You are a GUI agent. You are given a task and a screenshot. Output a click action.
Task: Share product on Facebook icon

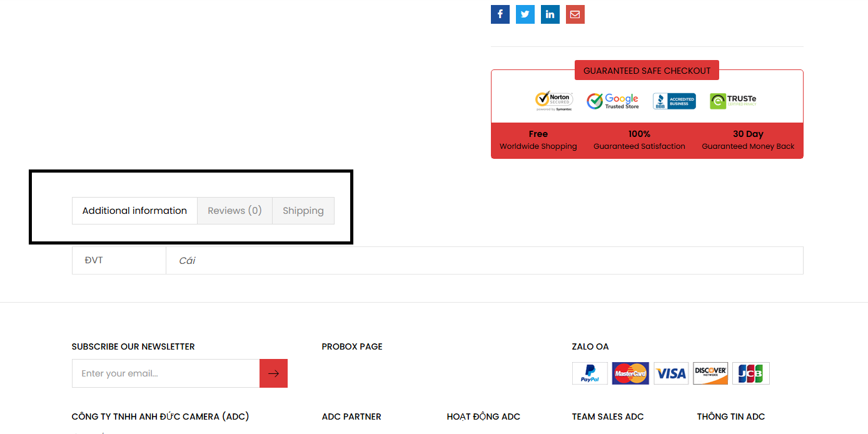pyautogui.click(x=500, y=14)
